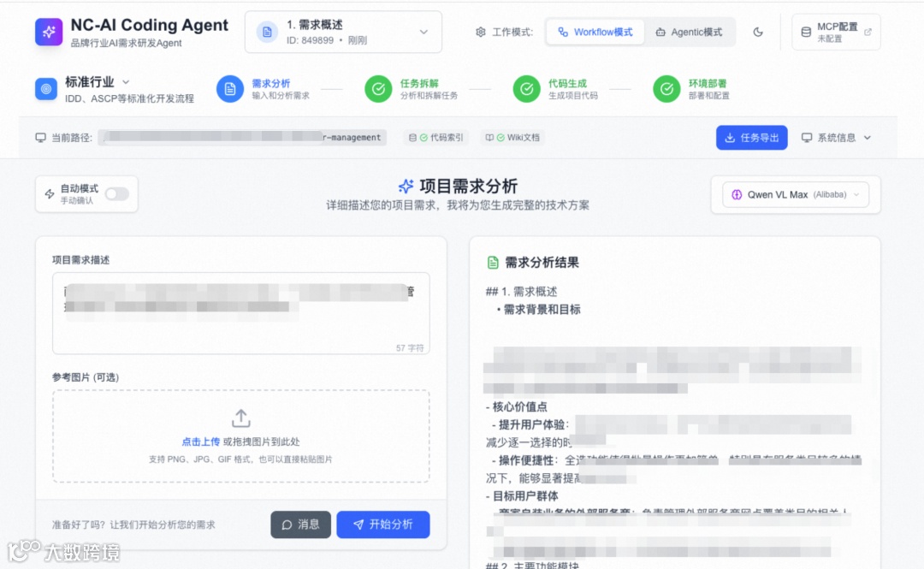
Task: Click the 任务拆解 green checkmark step icon
Action: coord(378,89)
